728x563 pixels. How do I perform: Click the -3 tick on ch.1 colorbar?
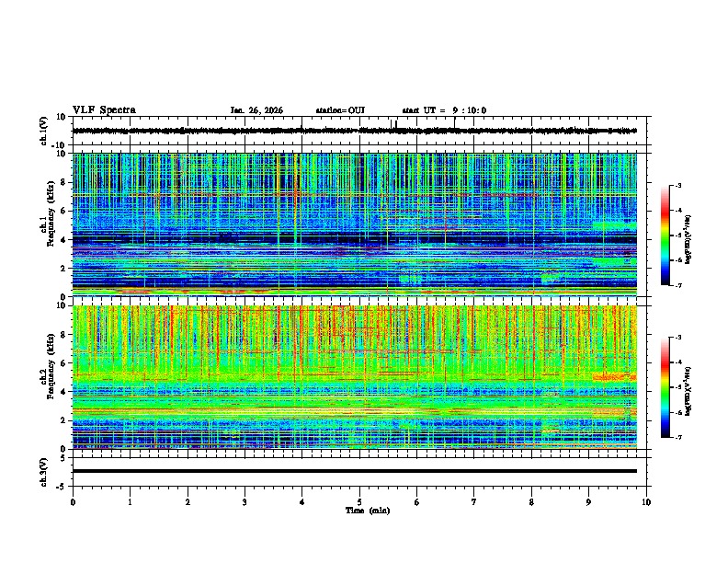click(x=678, y=185)
